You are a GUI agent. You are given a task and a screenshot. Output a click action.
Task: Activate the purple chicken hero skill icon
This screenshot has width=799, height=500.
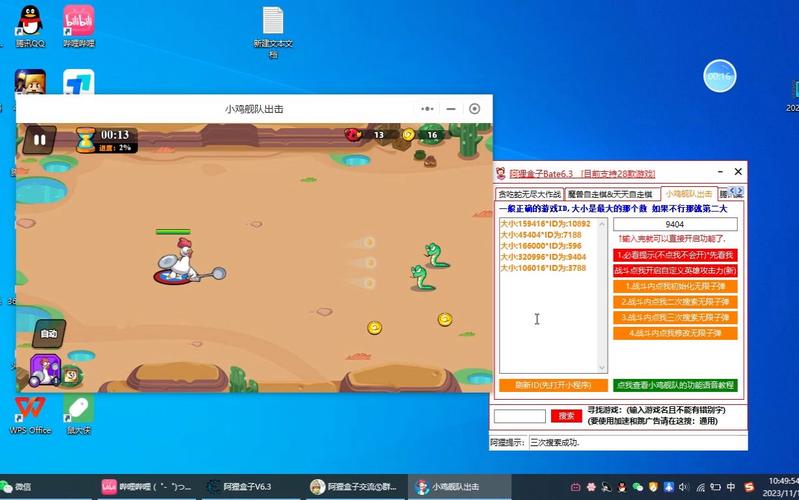coord(45,370)
